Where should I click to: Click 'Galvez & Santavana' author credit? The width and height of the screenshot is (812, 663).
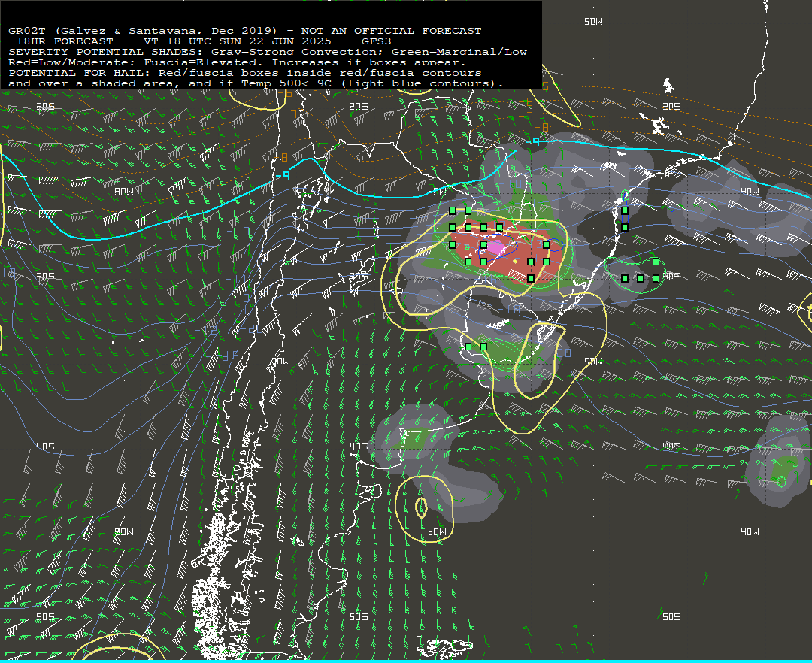[x=129, y=31]
